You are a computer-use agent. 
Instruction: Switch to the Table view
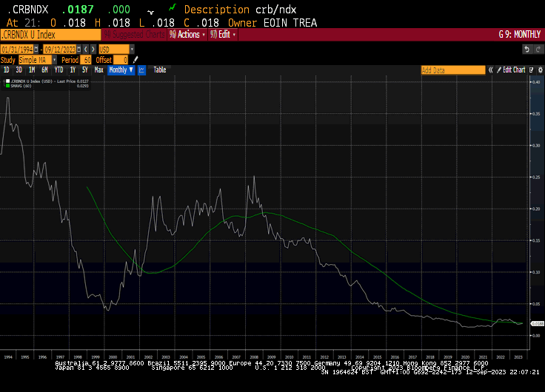tap(160, 70)
